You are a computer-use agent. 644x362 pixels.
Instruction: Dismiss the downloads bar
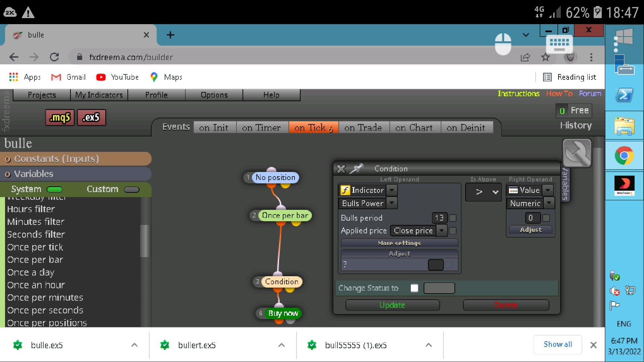pos(593,345)
